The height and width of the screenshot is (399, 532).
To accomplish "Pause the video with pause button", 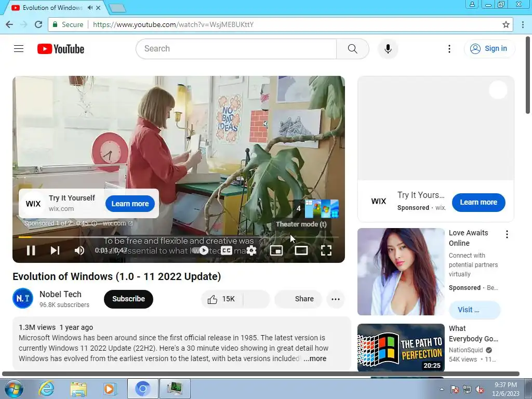I will (31, 250).
